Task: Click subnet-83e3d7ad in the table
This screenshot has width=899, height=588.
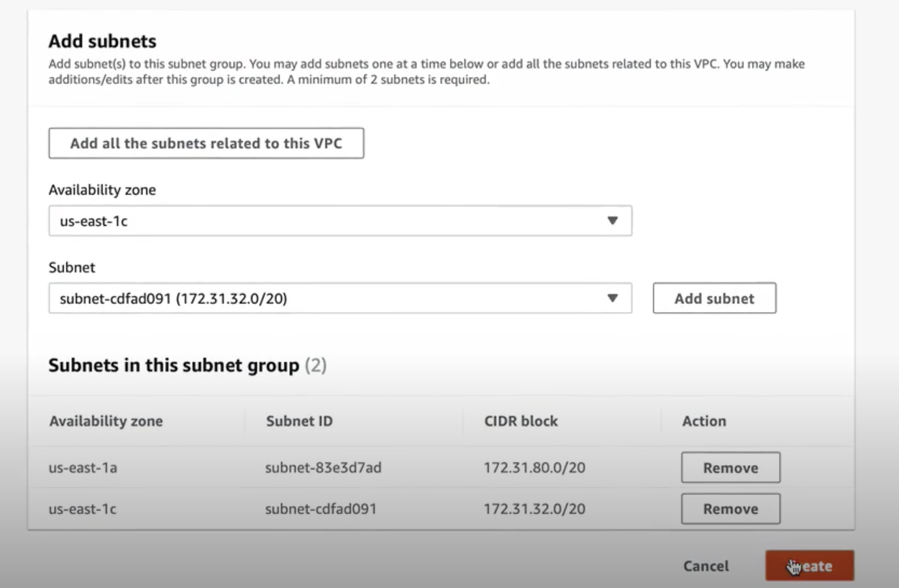Action: (x=323, y=468)
